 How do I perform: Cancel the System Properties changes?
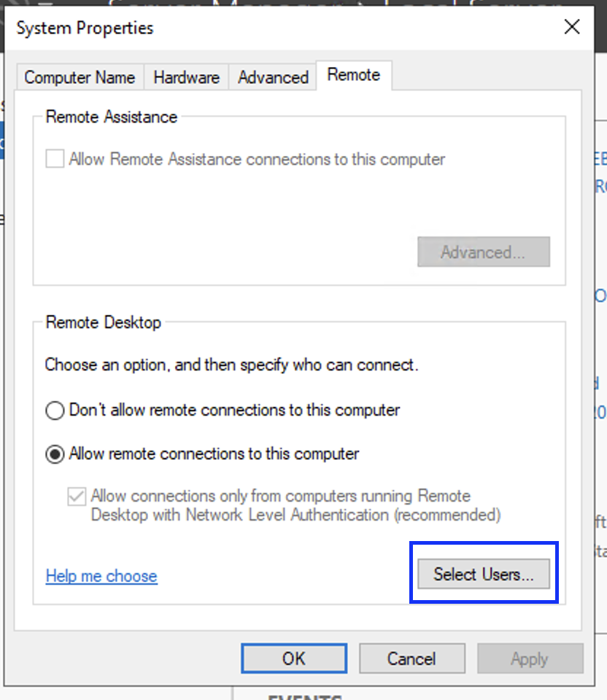411,658
